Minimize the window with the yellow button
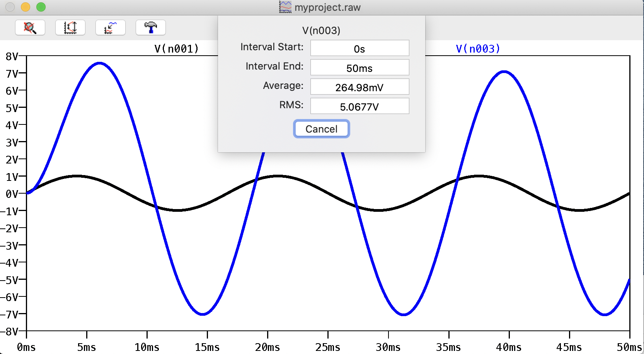Screen dimensions: 644x354 (25, 7)
